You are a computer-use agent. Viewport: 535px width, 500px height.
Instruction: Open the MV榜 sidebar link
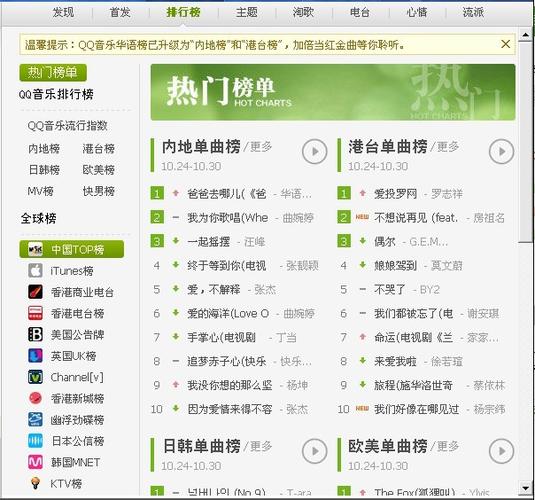point(40,191)
